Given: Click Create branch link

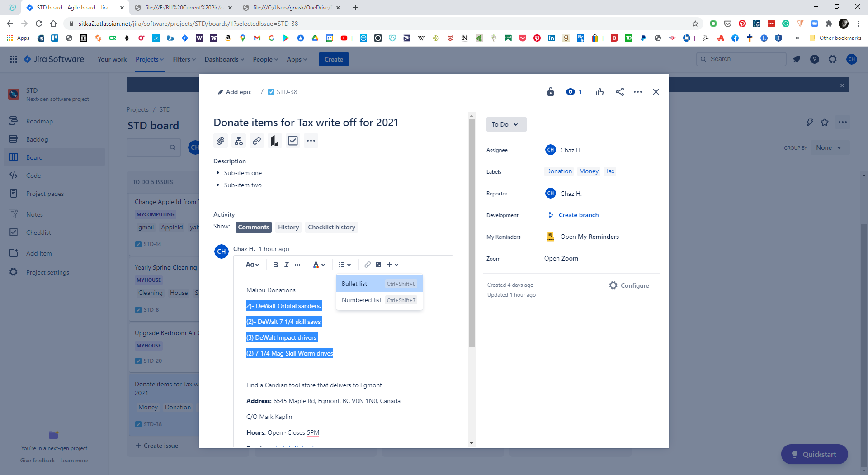Looking at the screenshot, I should click(579, 215).
